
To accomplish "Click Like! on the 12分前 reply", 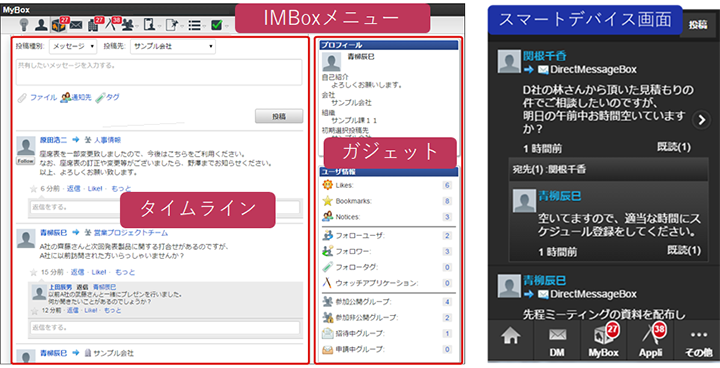I will click(90, 311).
